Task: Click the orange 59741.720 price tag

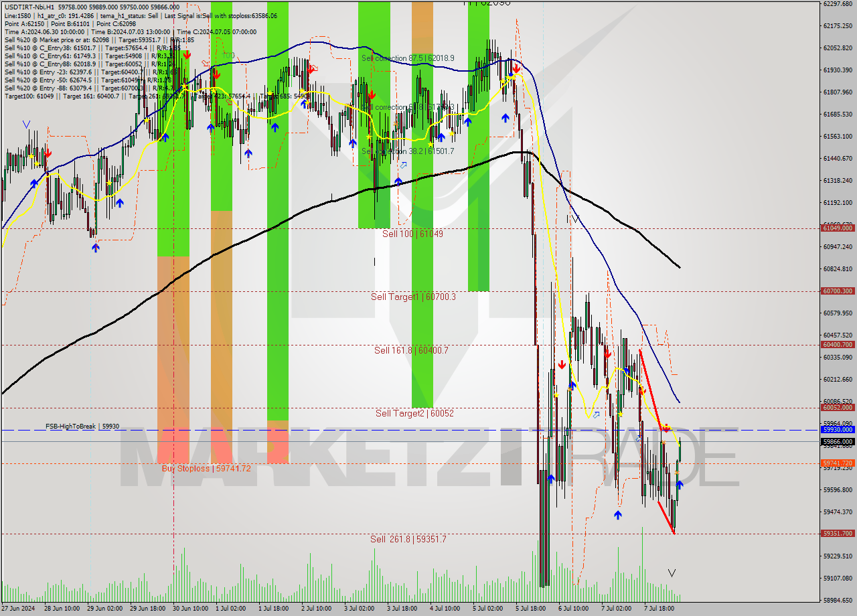Action: point(837,463)
